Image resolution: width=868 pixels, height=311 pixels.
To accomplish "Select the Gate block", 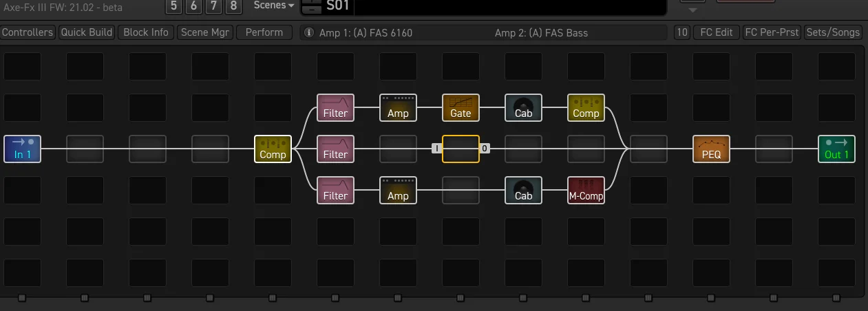I will pos(461,107).
